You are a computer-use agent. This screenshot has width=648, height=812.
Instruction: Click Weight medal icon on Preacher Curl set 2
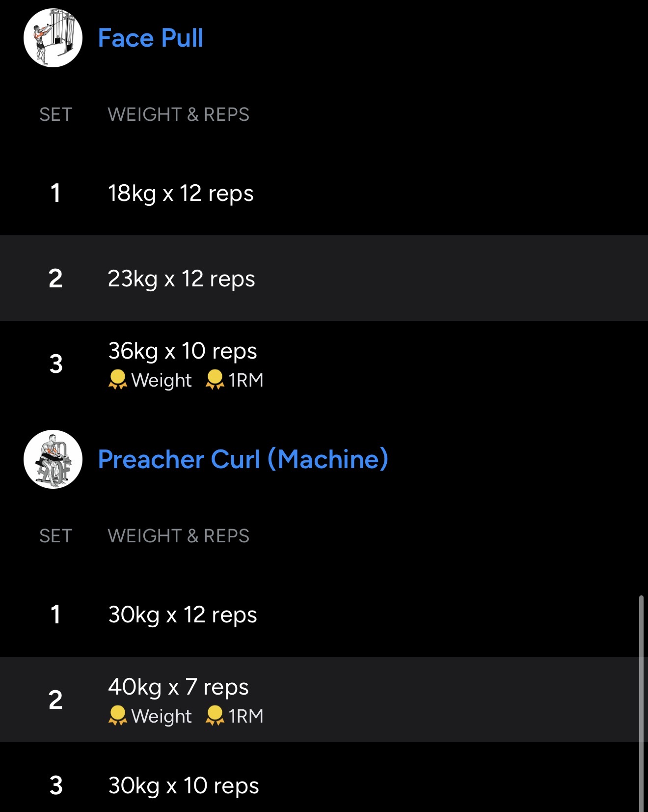pyautogui.click(x=117, y=716)
